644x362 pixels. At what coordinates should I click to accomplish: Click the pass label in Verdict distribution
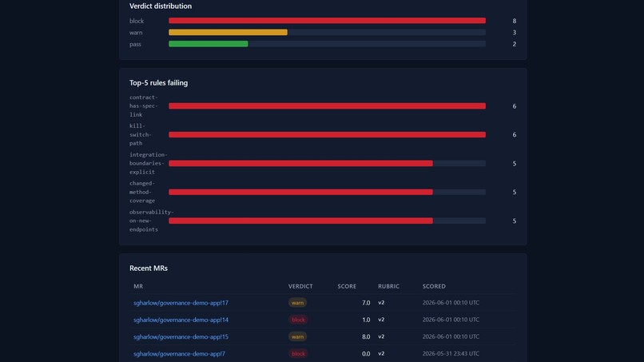click(135, 44)
